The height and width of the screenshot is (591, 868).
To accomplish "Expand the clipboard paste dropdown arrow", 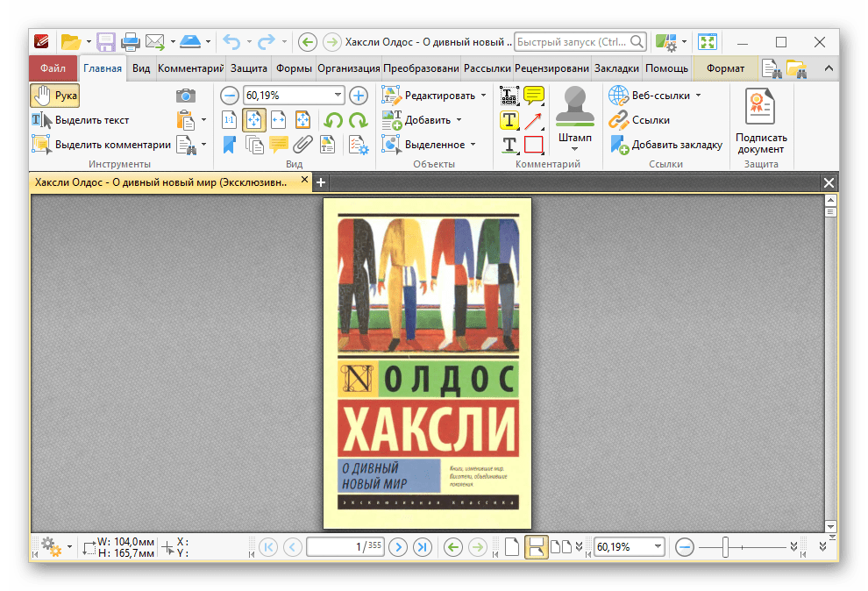I will point(203,120).
